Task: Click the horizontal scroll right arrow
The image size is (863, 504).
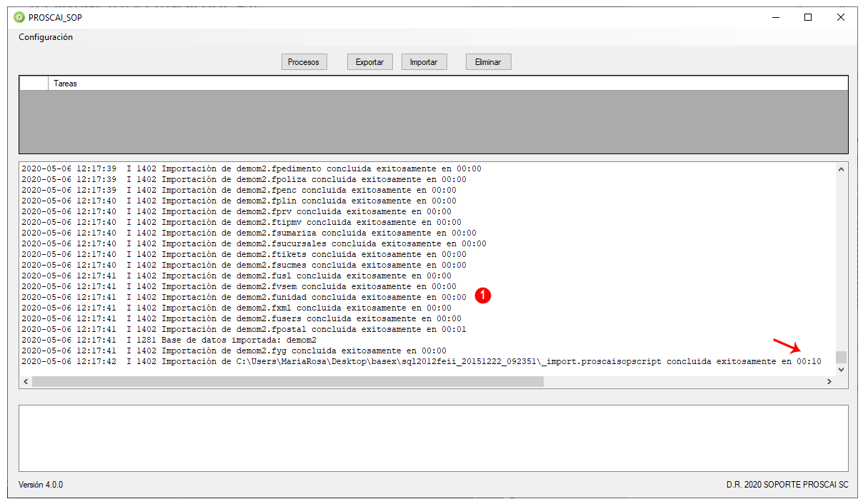Action: coord(829,382)
